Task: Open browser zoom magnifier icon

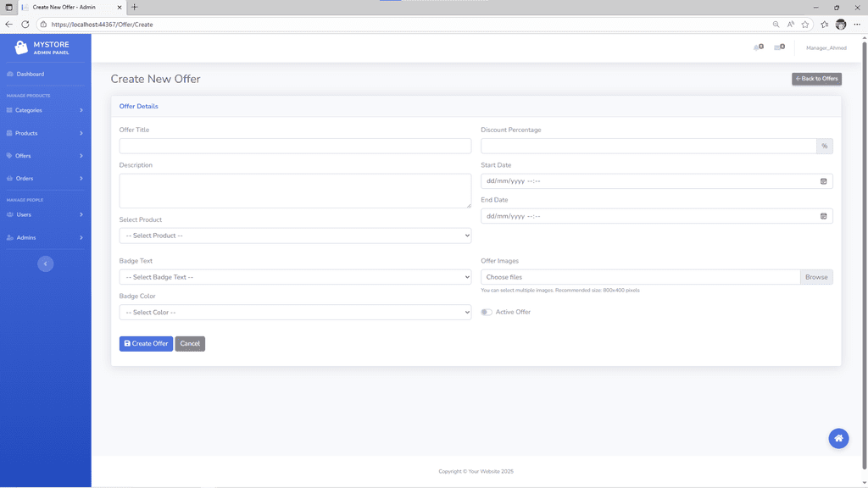Action: click(776, 25)
